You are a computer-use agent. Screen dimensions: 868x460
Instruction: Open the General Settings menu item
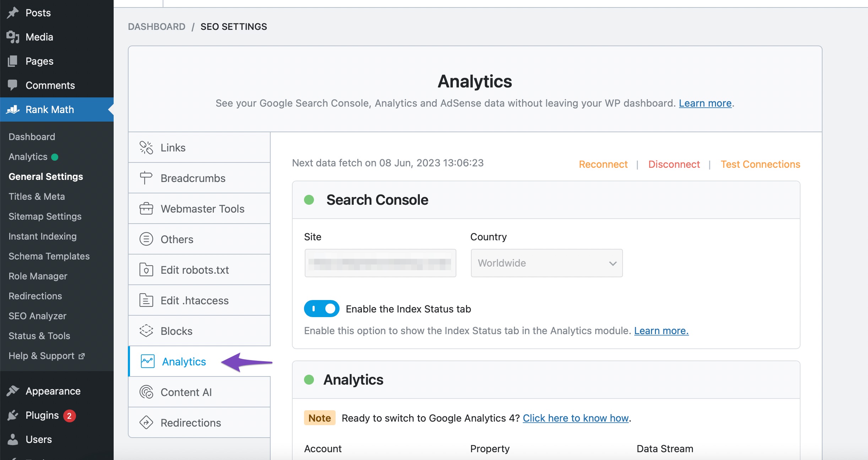point(46,176)
